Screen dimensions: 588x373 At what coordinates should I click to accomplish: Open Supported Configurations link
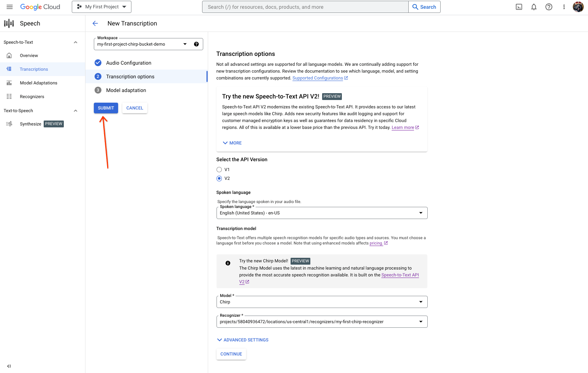coord(320,78)
